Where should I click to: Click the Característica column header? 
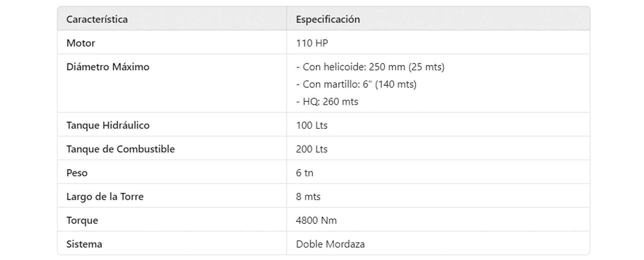pos(97,19)
